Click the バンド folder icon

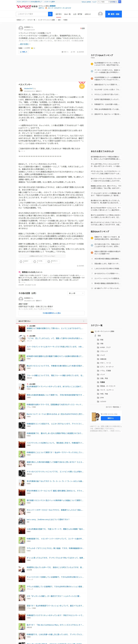click(x=98, y=374)
